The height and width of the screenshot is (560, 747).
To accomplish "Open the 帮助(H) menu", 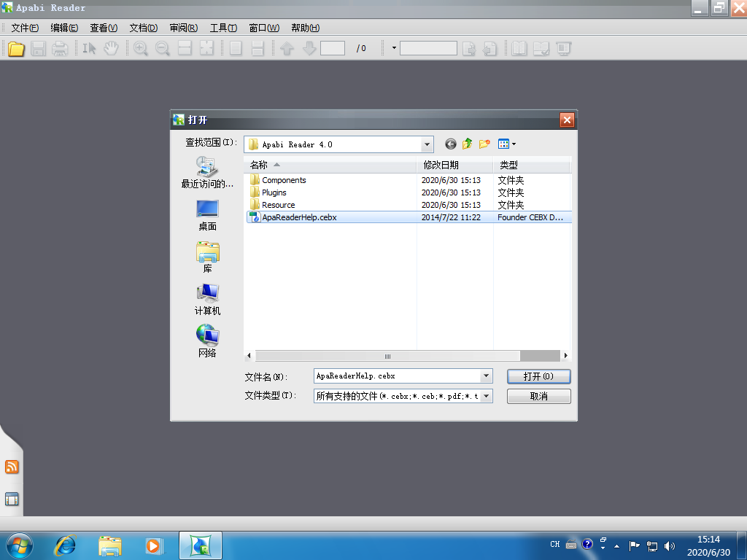I will 306,28.
